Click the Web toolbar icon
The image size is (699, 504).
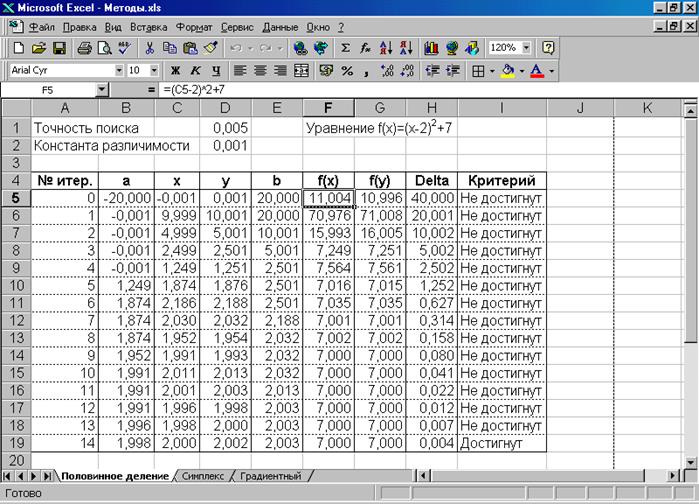coord(321,48)
